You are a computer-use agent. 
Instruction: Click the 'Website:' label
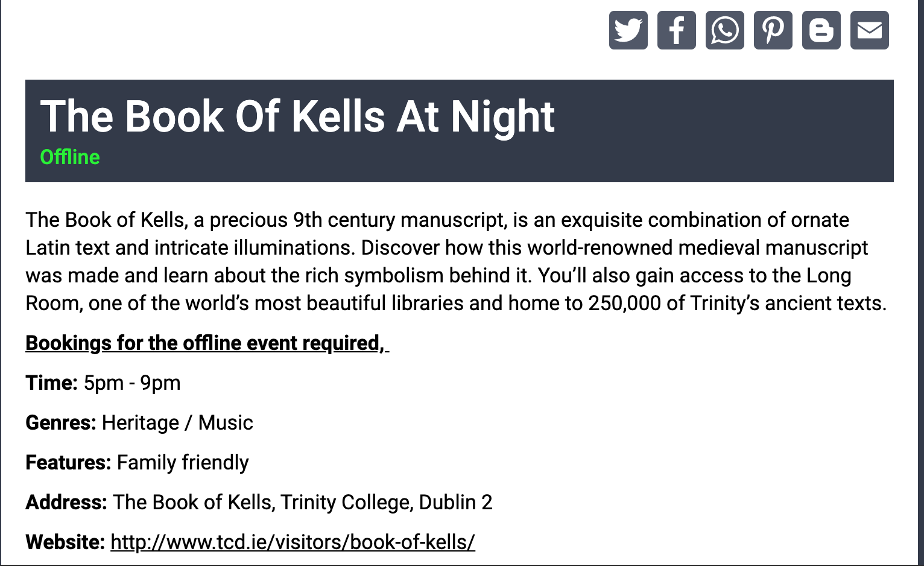coord(65,542)
